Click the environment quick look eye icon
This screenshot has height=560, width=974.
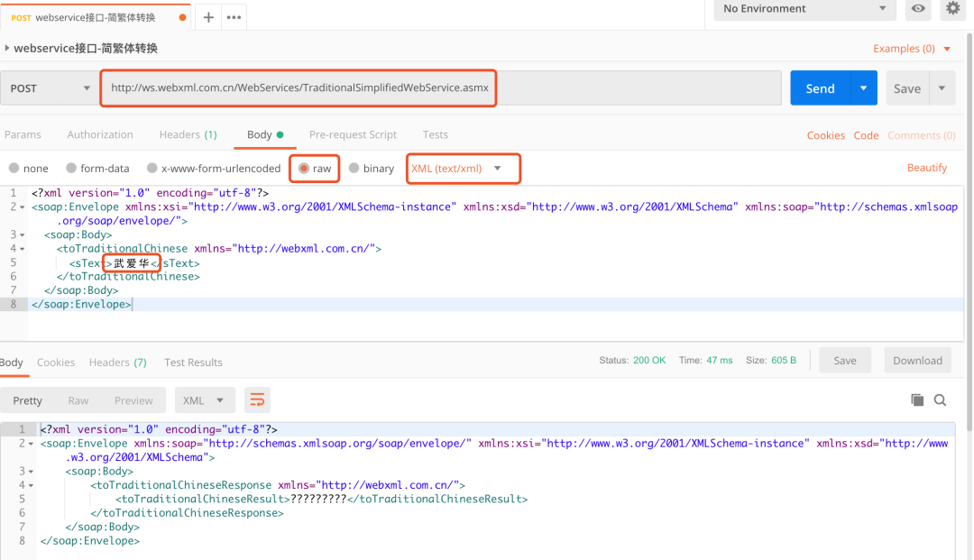point(918,9)
